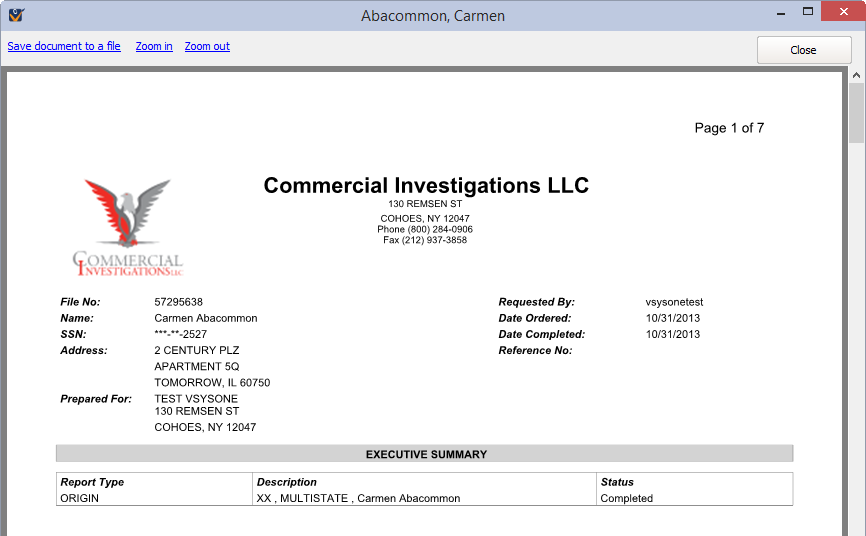Click Save document to a file link
866x536 pixels.
pos(64,46)
